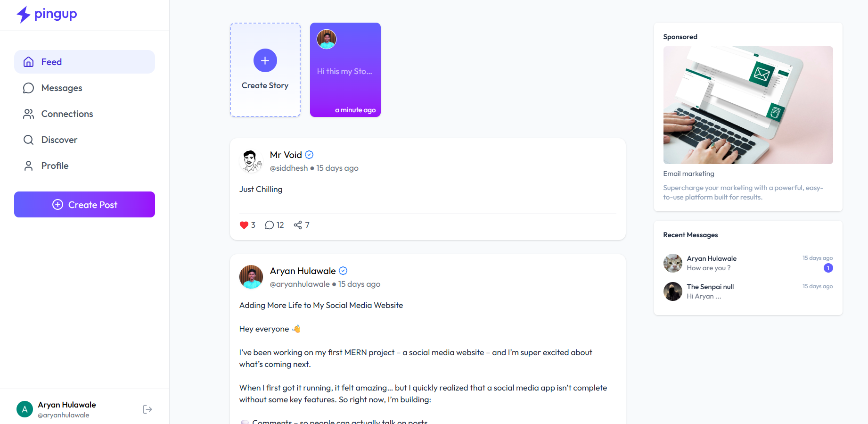Like the Mr Void post with heart

pos(244,225)
